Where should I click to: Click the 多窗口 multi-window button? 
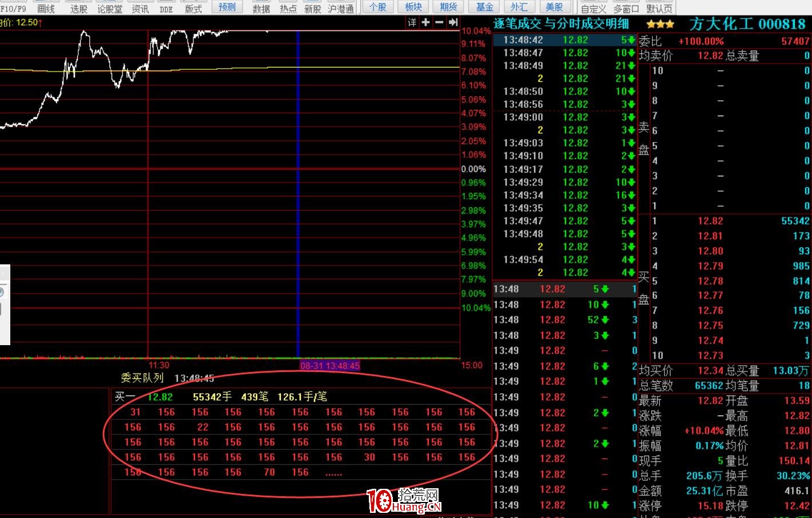pyautogui.click(x=626, y=9)
